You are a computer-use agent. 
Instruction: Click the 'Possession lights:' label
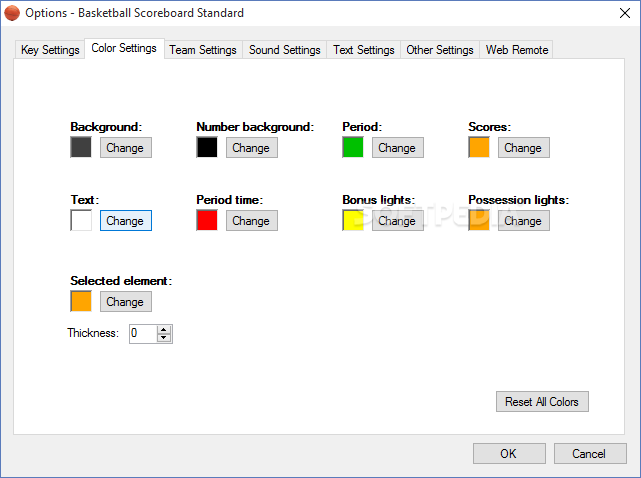pyautogui.click(x=518, y=200)
